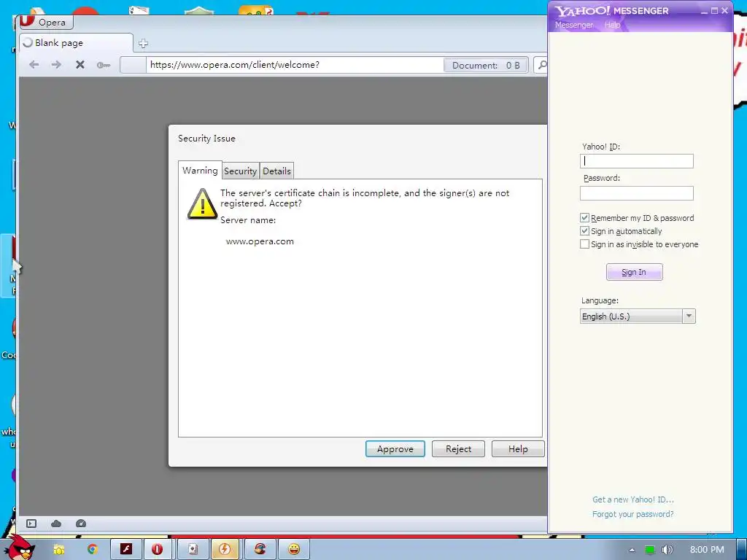The height and width of the screenshot is (560, 747).
Task: Switch to the Details tab
Action: coord(276,171)
